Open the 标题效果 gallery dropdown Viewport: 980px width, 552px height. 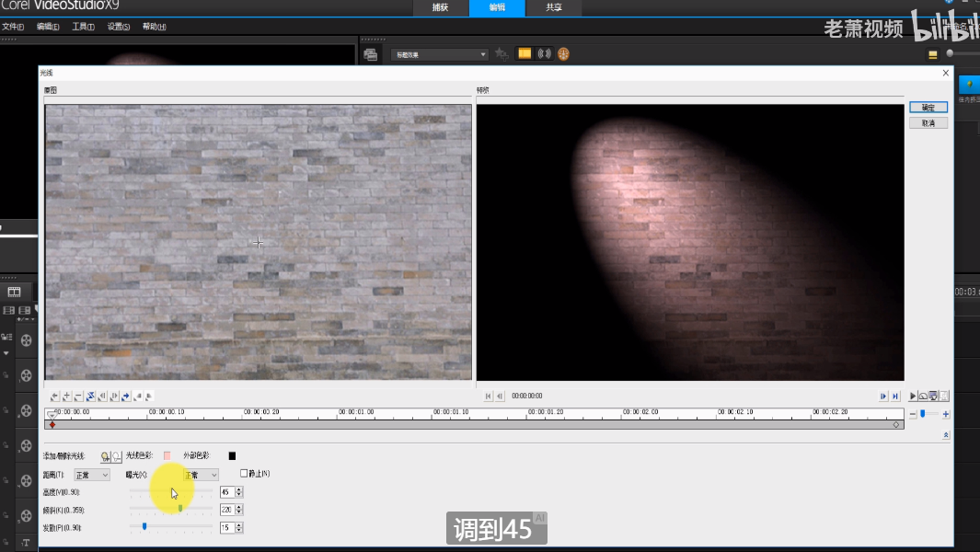tap(439, 55)
